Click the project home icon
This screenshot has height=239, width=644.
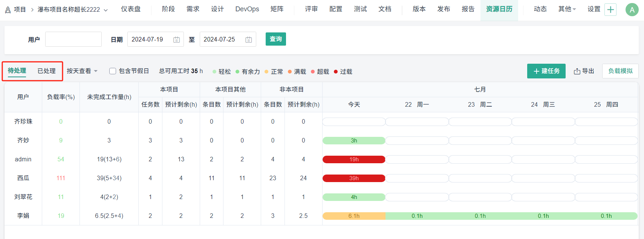[8, 10]
